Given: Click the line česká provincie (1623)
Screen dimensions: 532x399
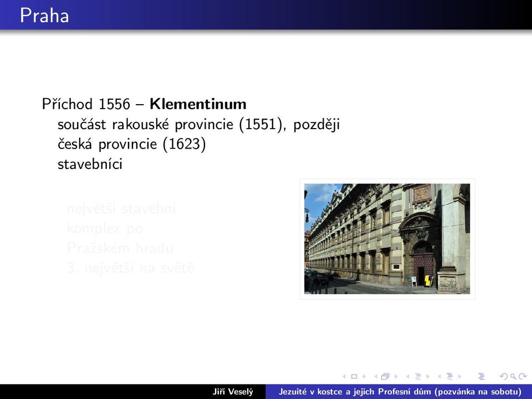Looking at the screenshot, I should point(132,144).
